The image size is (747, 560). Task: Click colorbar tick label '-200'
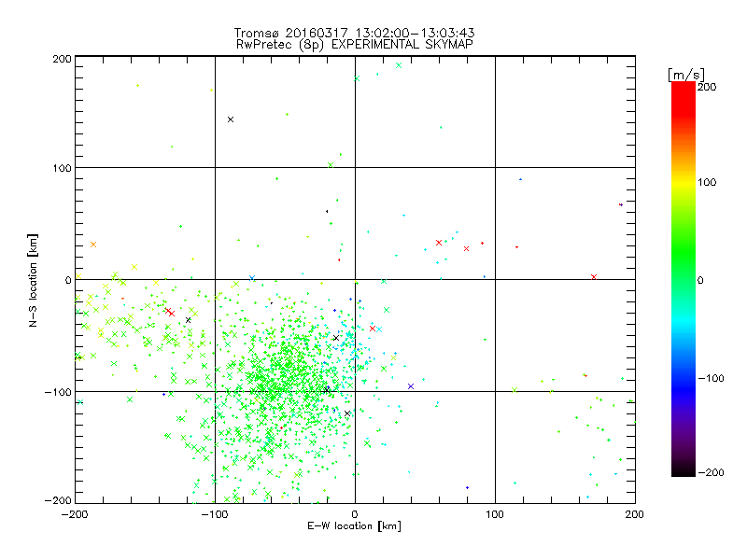coord(711,472)
